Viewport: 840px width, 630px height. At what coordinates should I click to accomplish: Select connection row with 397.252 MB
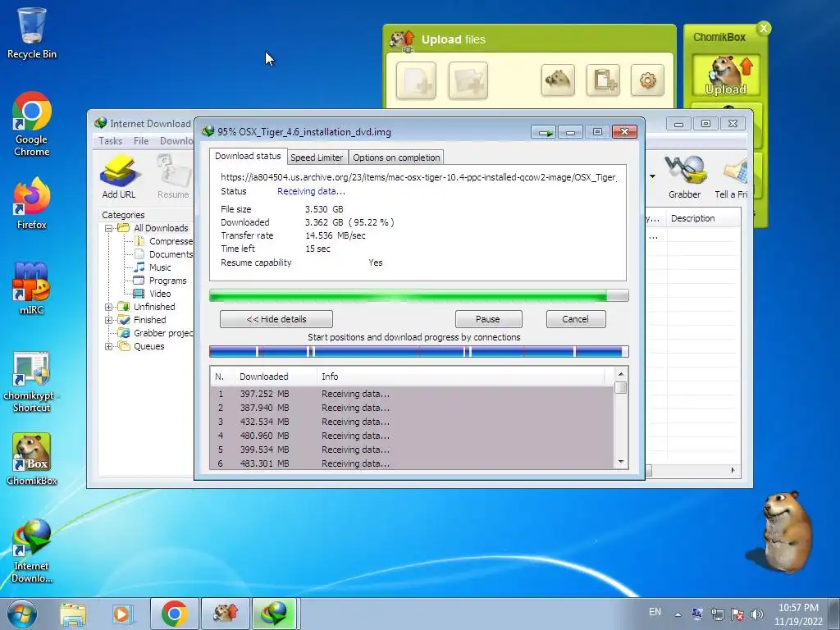[x=412, y=394]
